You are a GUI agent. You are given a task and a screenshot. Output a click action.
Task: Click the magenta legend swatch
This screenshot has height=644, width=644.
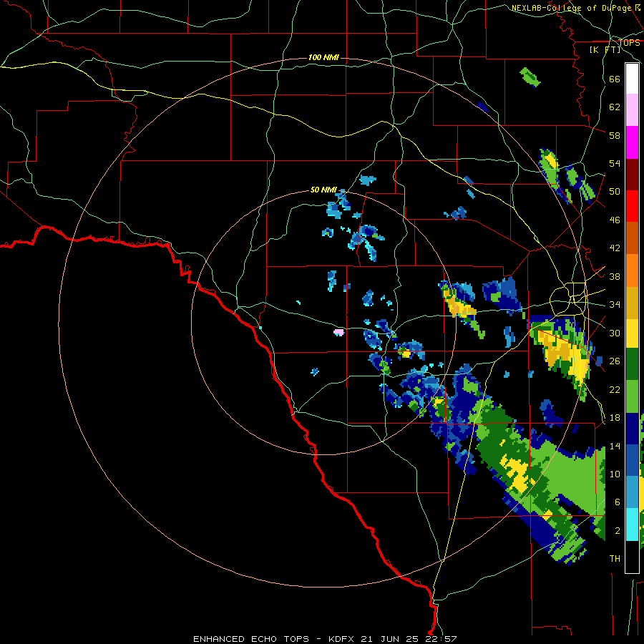[632, 142]
